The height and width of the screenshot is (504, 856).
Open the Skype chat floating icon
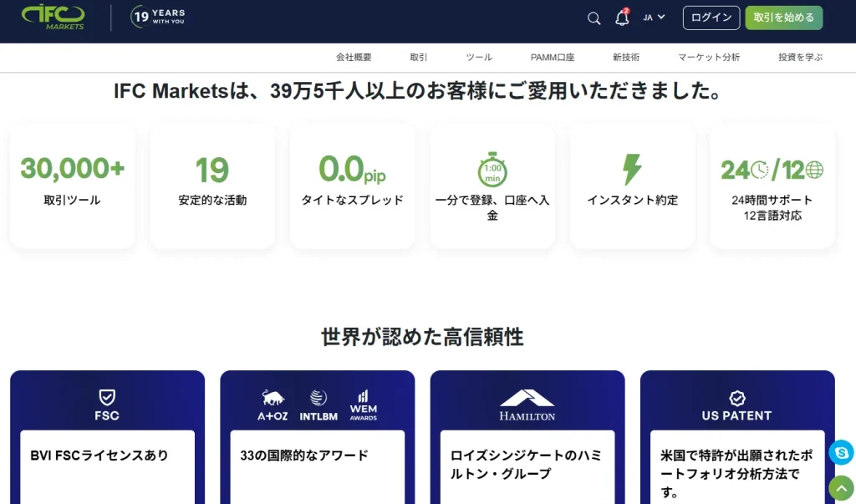[x=841, y=453]
